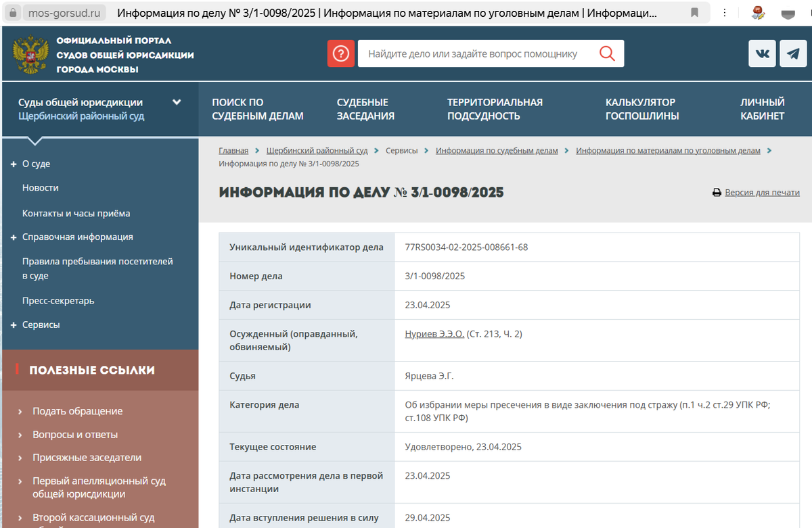Click the VK icon in the header
Image resolution: width=812 pixels, height=528 pixels.
(762, 53)
